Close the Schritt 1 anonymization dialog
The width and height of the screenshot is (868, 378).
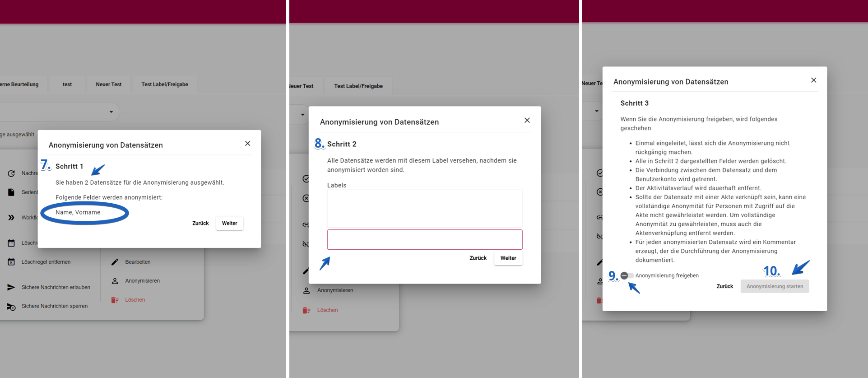click(247, 144)
